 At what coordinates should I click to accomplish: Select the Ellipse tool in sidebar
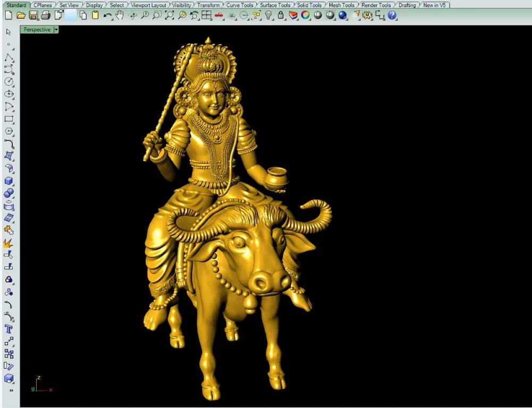[x=9, y=94]
